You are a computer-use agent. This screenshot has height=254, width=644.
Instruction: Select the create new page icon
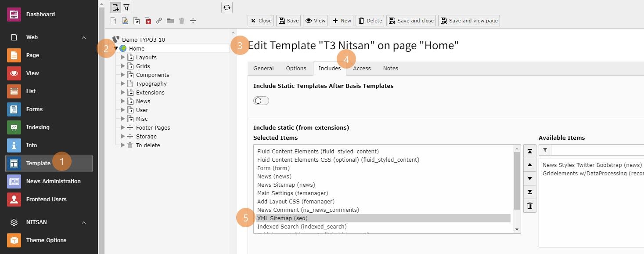(115, 7)
